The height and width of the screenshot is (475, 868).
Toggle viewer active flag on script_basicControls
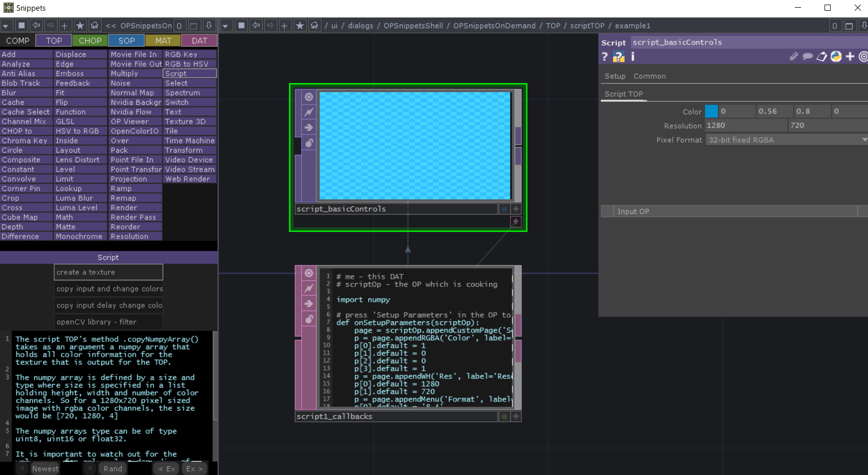309,97
